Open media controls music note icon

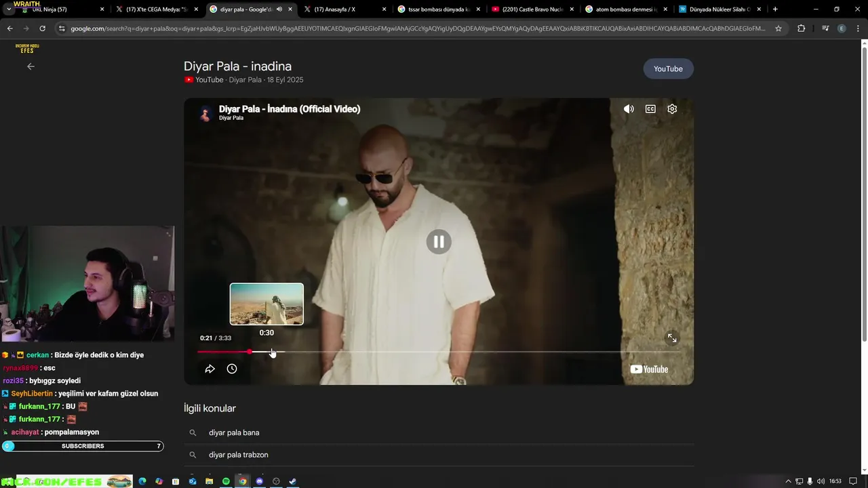825,28
